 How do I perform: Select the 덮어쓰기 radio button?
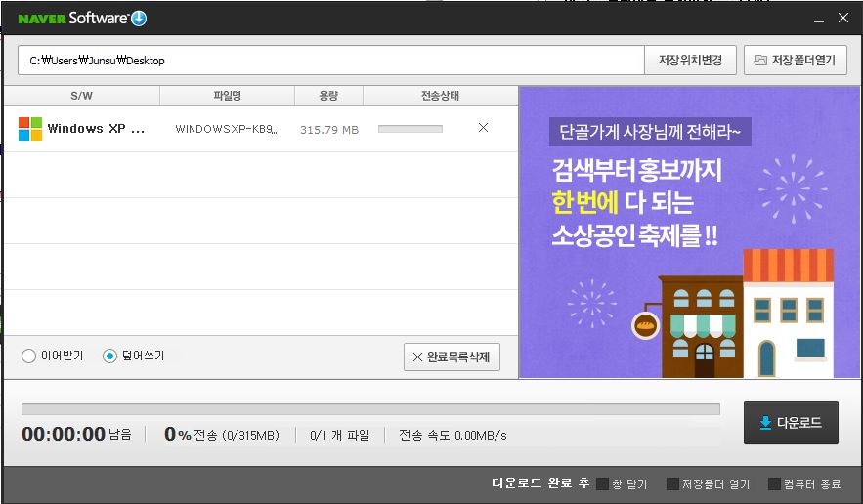coord(109,357)
